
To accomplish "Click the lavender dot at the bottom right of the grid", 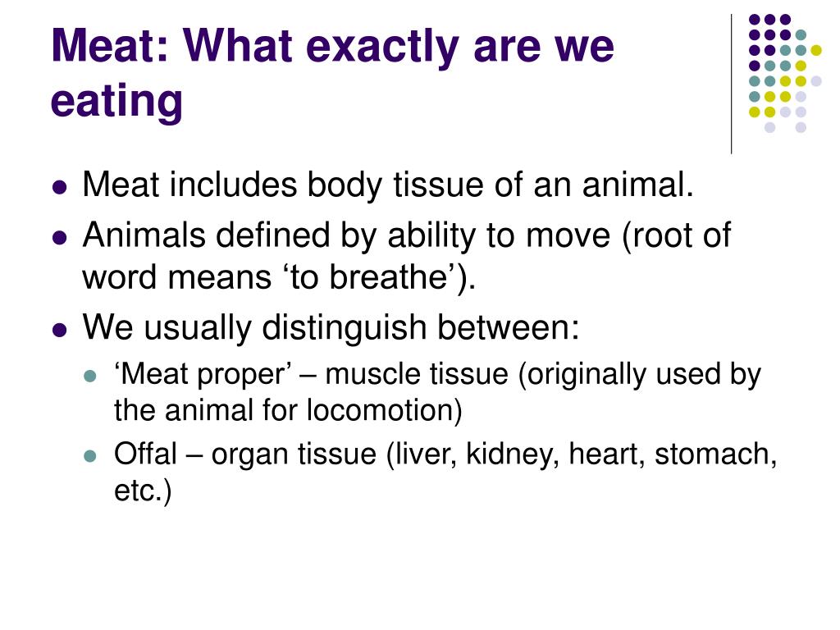I will [x=801, y=127].
